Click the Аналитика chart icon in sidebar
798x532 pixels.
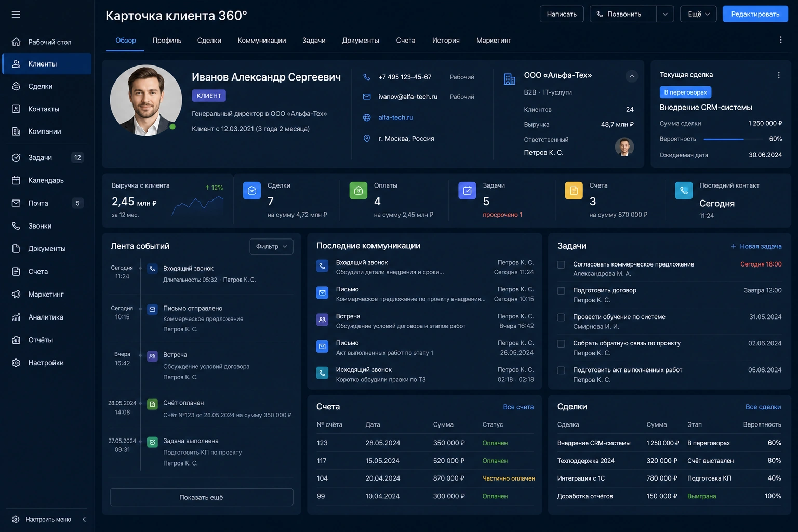click(16, 317)
